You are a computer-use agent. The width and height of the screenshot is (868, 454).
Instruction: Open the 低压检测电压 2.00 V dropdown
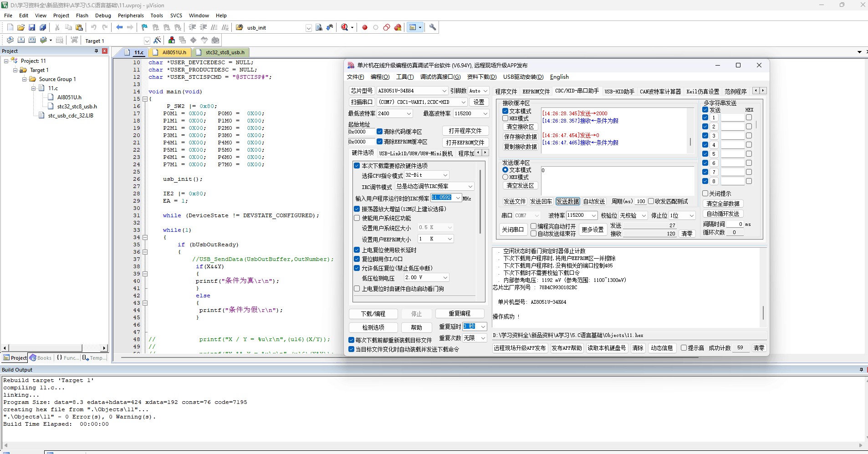[445, 278]
